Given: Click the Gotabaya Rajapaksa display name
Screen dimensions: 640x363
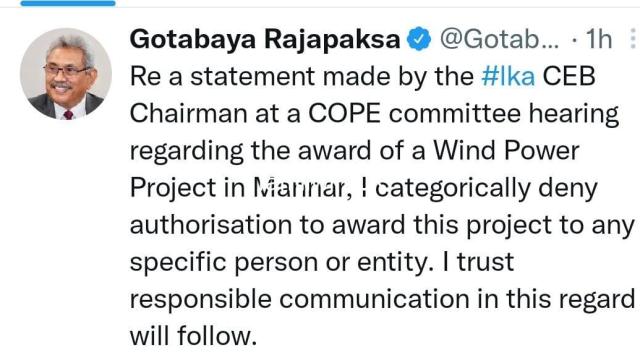Looking at the screenshot, I should click(x=265, y=40).
